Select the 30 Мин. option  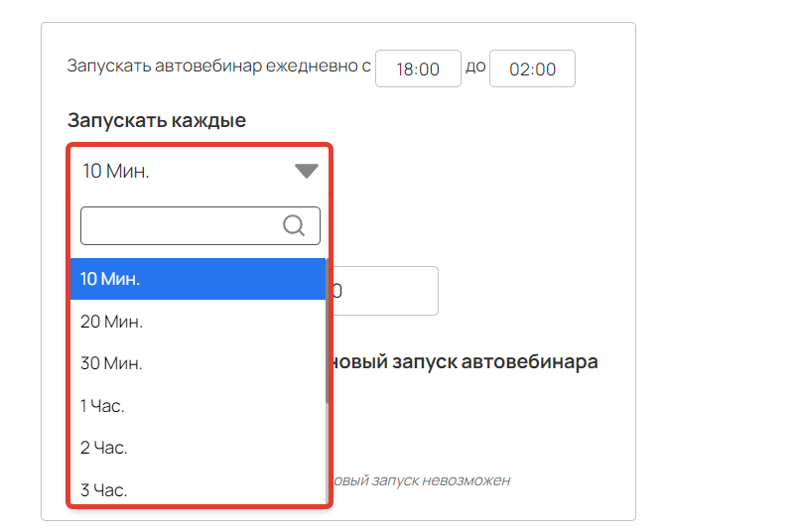click(198, 363)
